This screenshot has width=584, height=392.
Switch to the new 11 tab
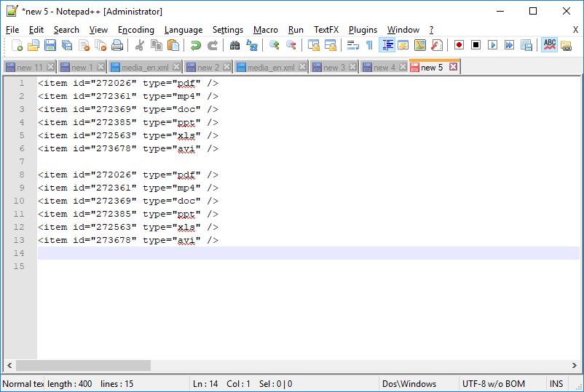point(29,68)
